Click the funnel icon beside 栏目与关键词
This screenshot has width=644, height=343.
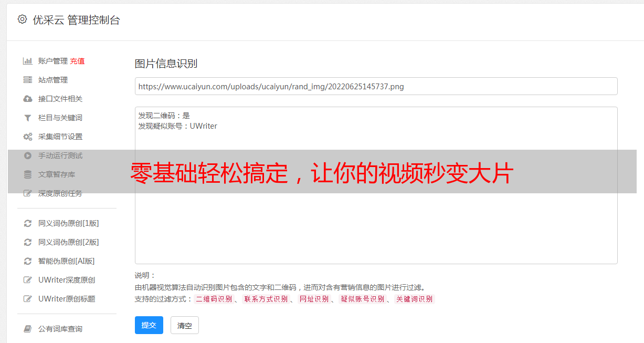tap(28, 118)
